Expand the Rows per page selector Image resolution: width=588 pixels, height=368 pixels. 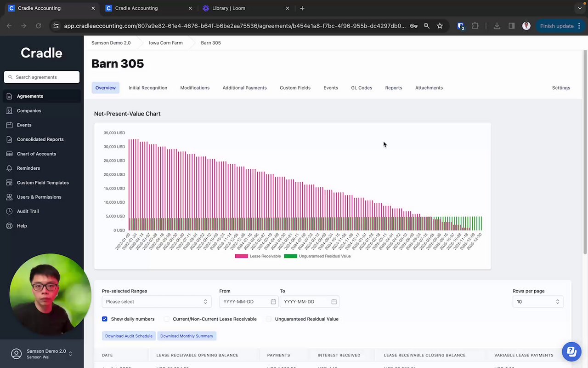point(538,302)
